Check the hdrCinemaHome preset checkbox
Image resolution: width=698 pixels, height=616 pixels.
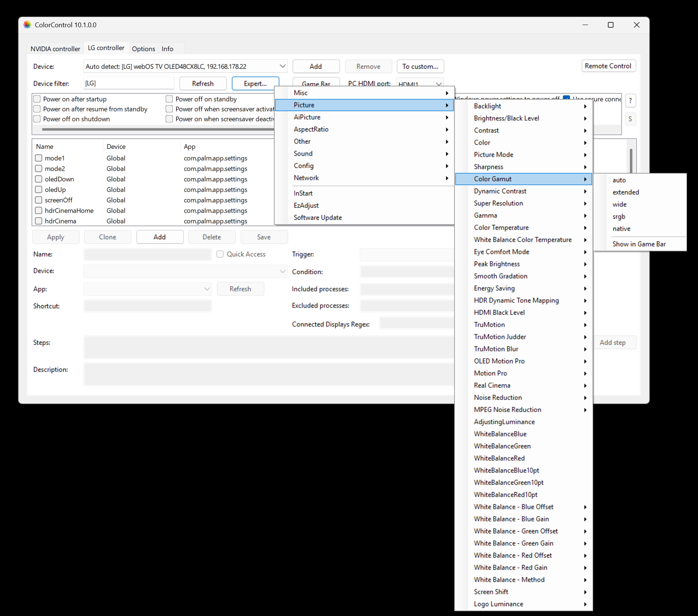click(x=39, y=210)
